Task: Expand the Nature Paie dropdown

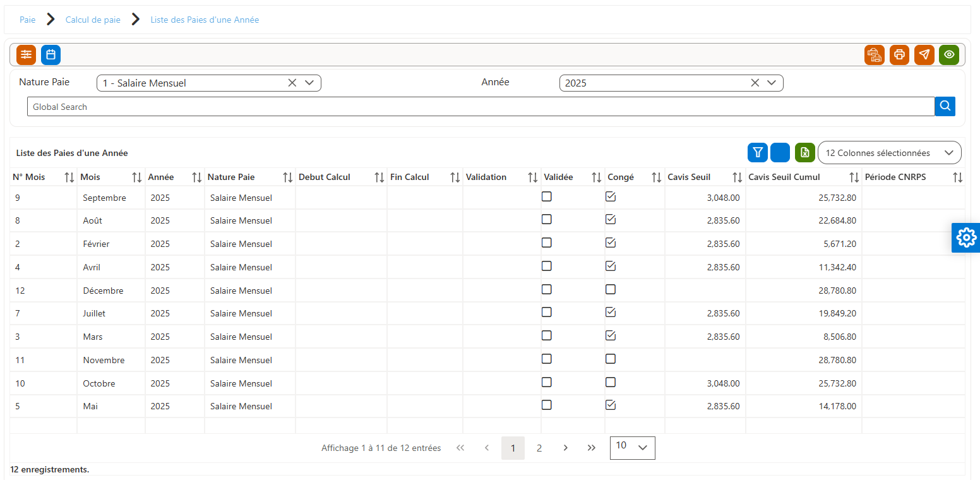Action: [309, 83]
